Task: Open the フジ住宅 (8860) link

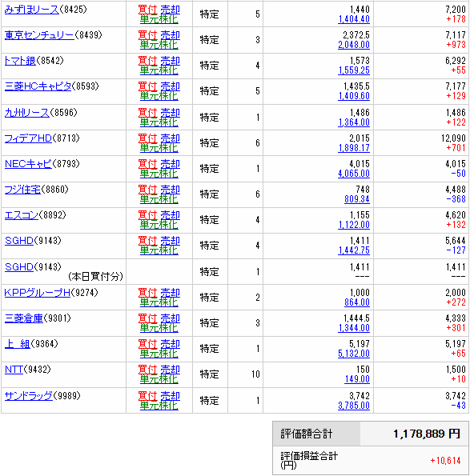Action: (22, 190)
